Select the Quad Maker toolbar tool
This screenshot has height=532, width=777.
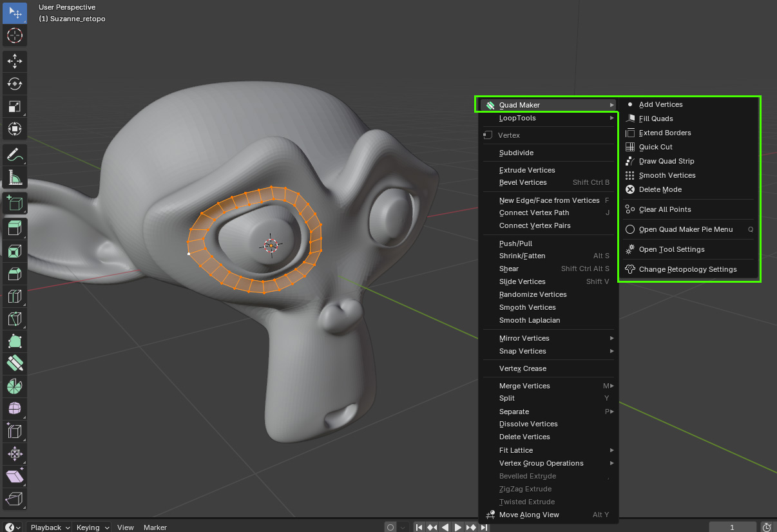tap(15, 364)
